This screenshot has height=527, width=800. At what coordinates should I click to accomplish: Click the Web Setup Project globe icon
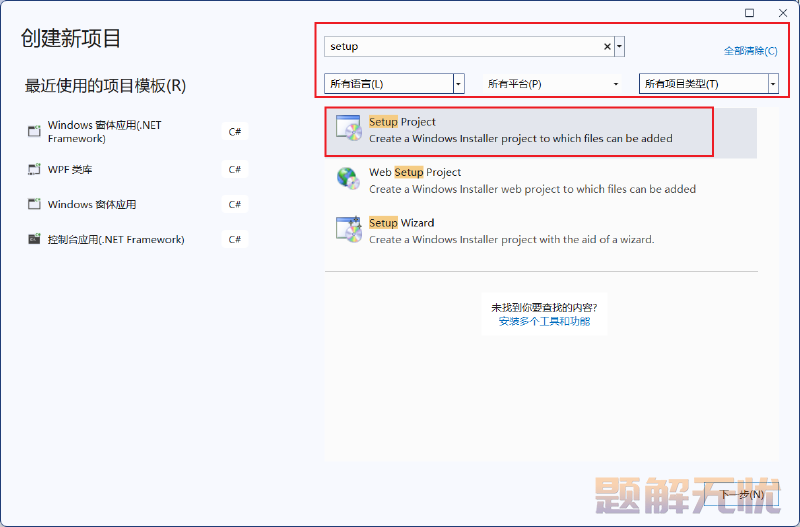click(348, 178)
